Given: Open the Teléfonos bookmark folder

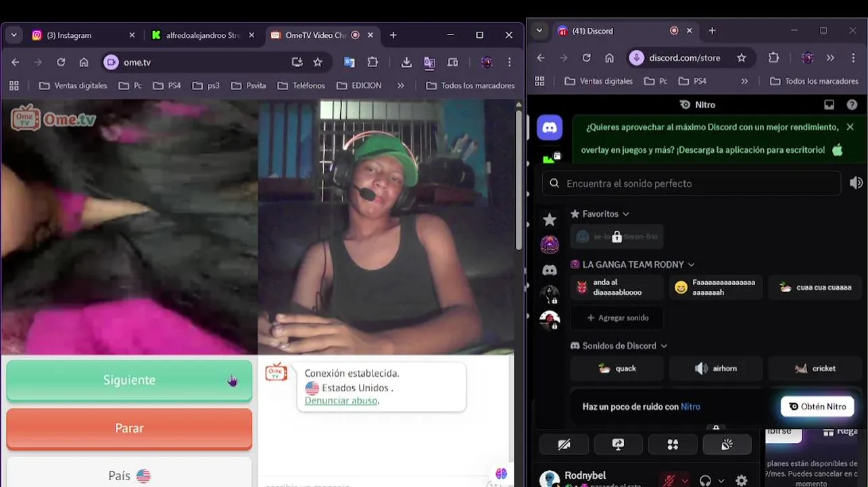Looking at the screenshot, I should tap(301, 86).
